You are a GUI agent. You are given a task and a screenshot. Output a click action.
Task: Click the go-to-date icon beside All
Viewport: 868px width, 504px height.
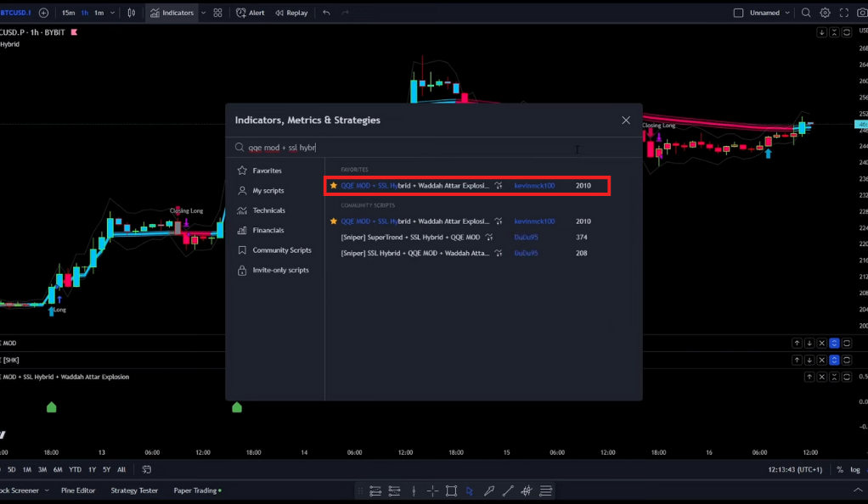coord(147,470)
